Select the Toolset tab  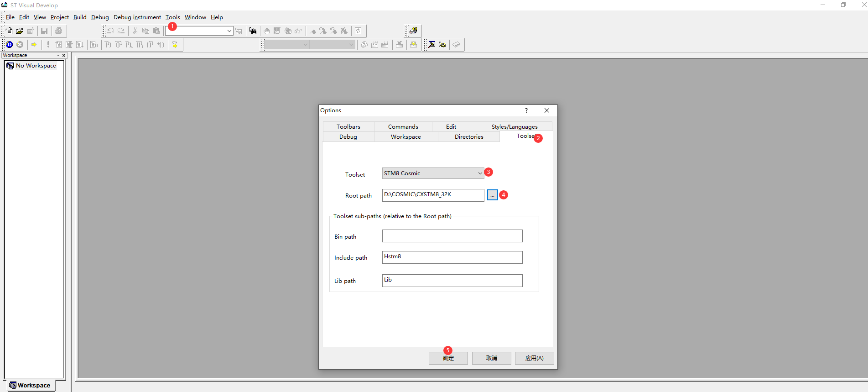pyautogui.click(x=526, y=136)
